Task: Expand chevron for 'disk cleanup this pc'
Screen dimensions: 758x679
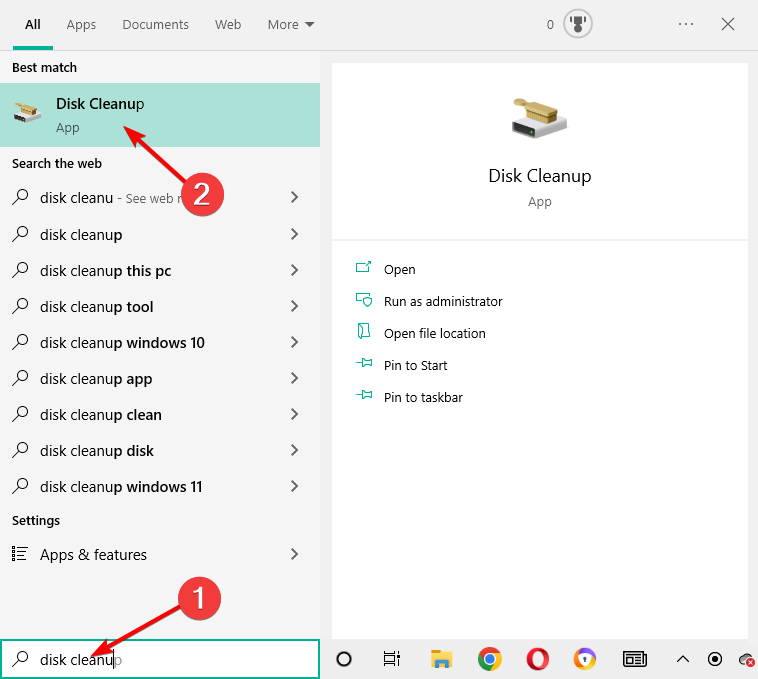Action: click(x=294, y=270)
